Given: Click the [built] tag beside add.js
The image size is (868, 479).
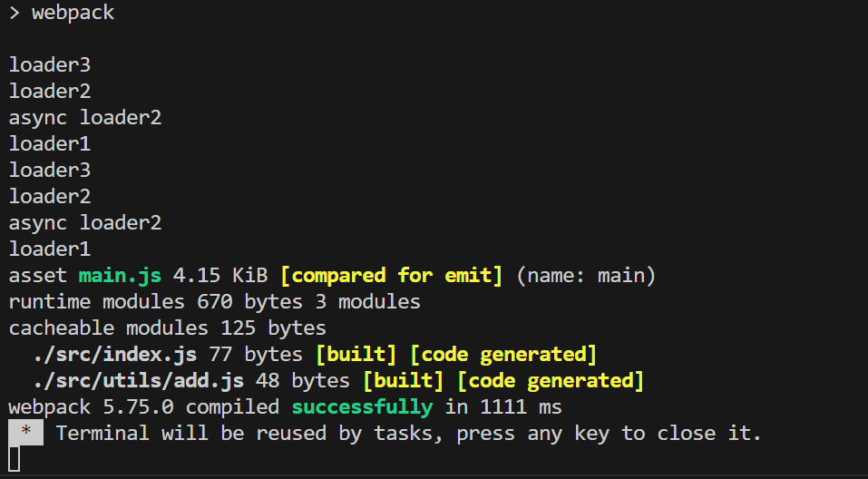Looking at the screenshot, I should point(403,380).
